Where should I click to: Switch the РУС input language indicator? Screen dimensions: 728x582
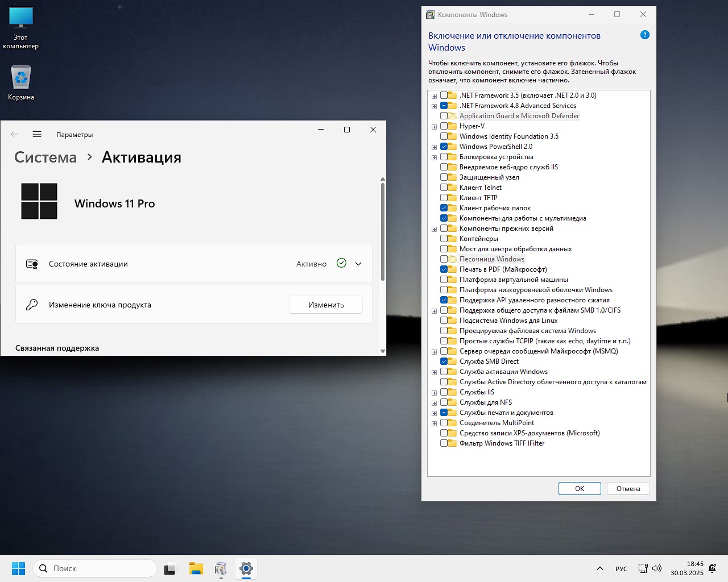click(622, 568)
